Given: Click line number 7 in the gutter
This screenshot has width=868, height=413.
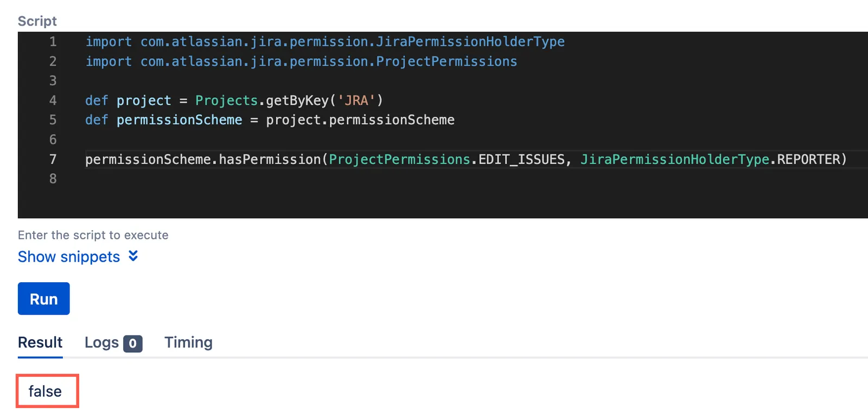Looking at the screenshot, I should (53, 159).
